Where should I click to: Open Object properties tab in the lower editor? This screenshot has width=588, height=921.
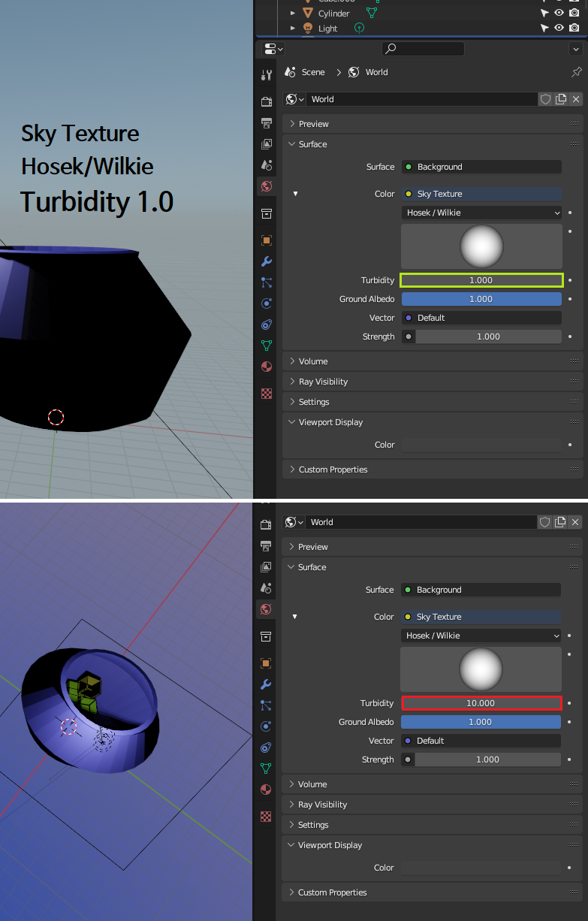[266, 663]
